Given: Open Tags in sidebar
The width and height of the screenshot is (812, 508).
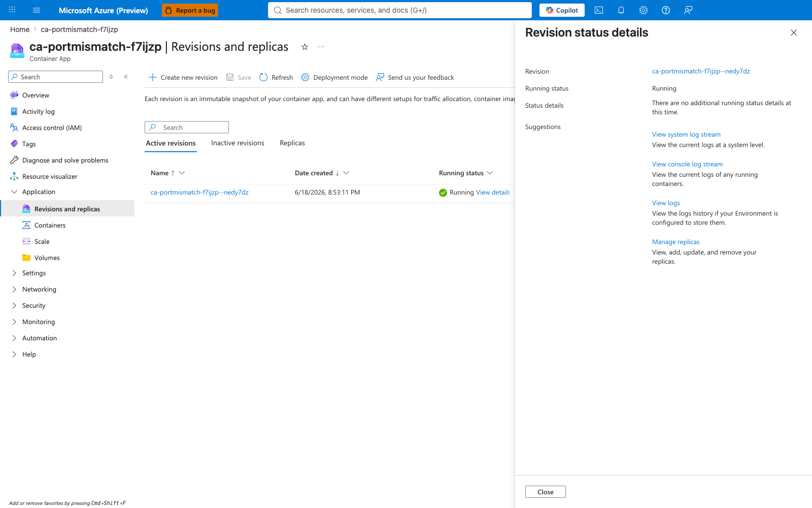Looking at the screenshot, I should [x=29, y=144].
